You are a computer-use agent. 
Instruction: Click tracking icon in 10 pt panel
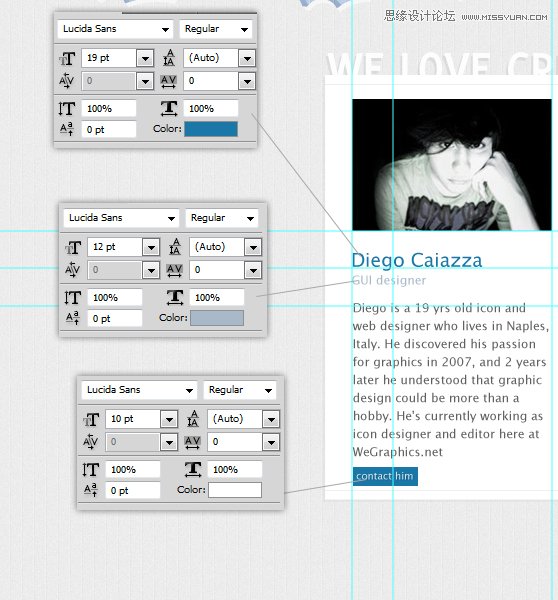click(193, 442)
